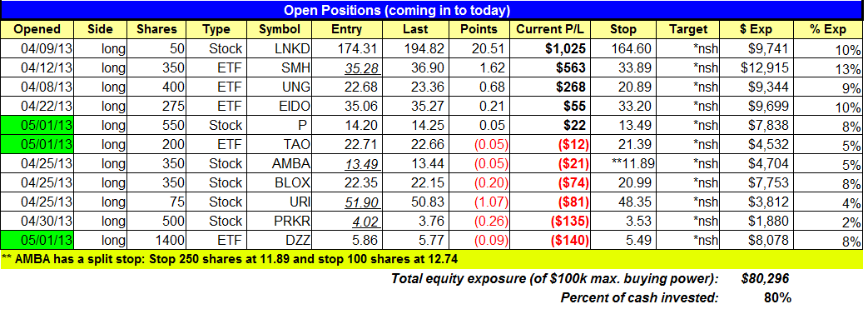Click the underlined SMH entry 35.28
This screenshot has height=319, width=868.
click(x=345, y=67)
